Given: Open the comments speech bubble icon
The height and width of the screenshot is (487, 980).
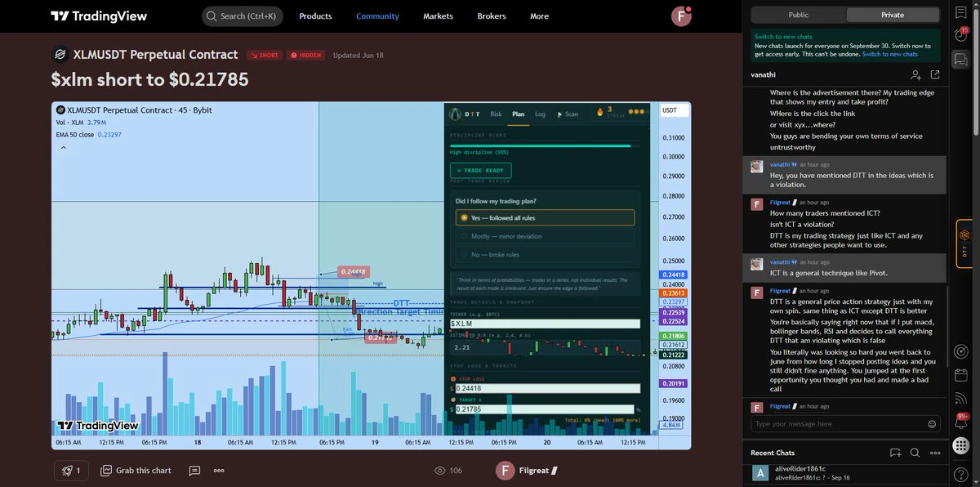Looking at the screenshot, I should click(x=194, y=471).
